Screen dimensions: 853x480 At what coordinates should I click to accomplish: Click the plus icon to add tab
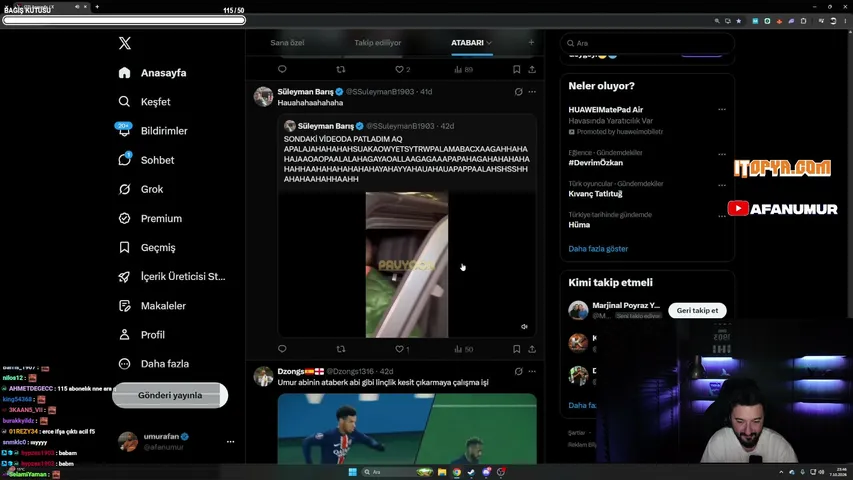coord(531,42)
